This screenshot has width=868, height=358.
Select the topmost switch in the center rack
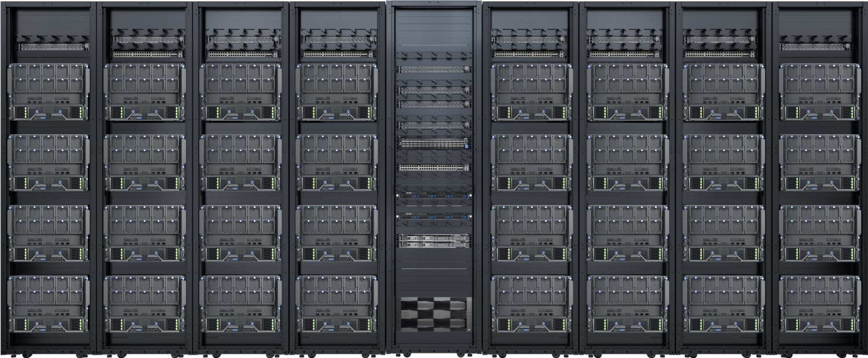[434, 69]
